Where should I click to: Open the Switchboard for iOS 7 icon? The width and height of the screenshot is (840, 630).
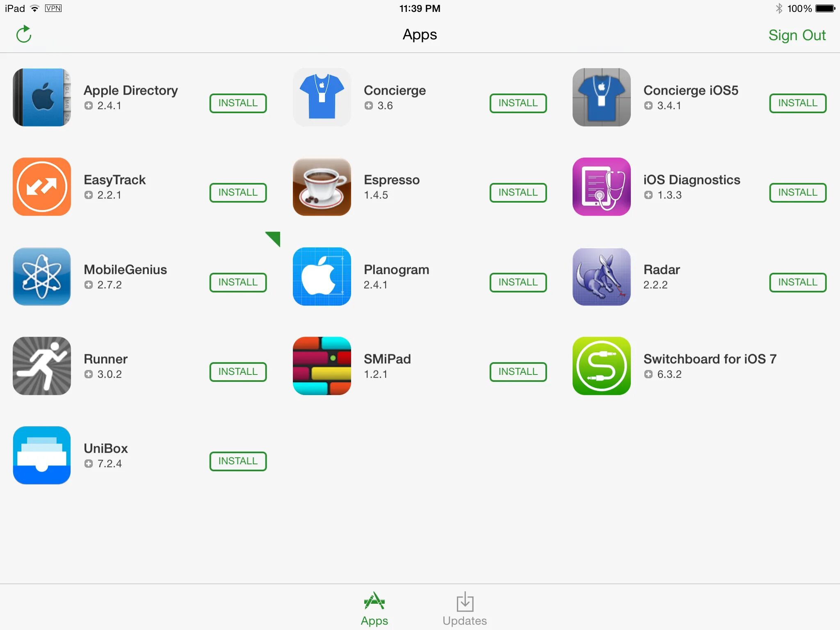pos(602,366)
